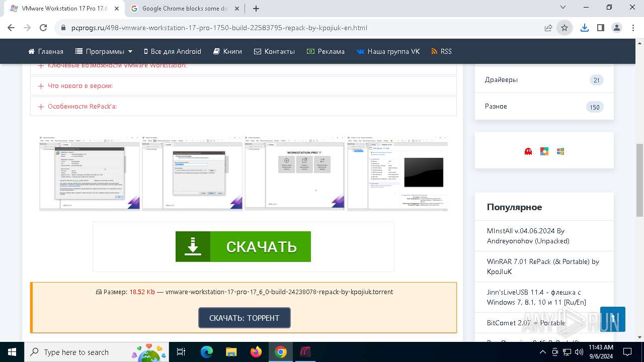The image size is (644, 362).
Task: Open the Реклама menu item
Action: (x=326, y=51)
